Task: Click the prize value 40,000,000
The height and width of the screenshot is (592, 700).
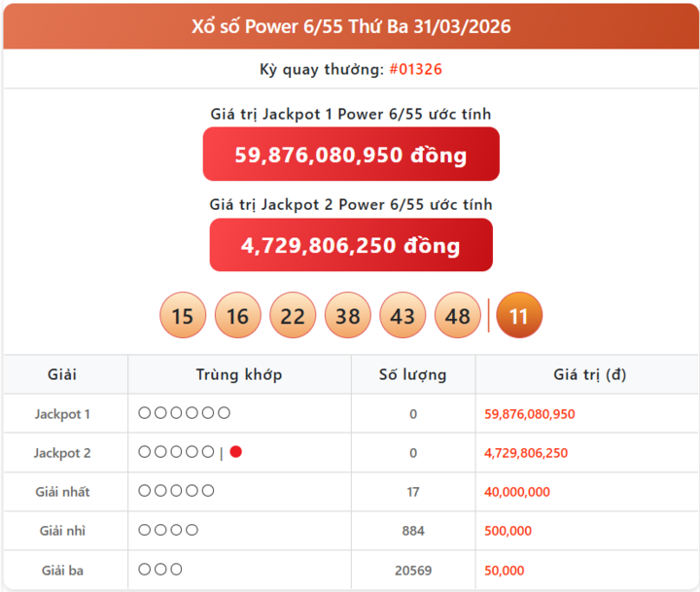Action: (x=517, y=492)
